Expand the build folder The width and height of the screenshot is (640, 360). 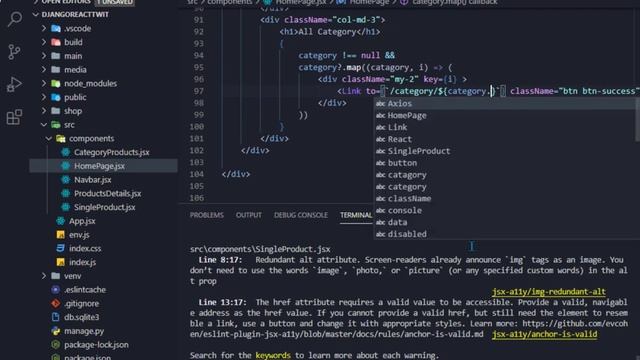coord(44,42)
